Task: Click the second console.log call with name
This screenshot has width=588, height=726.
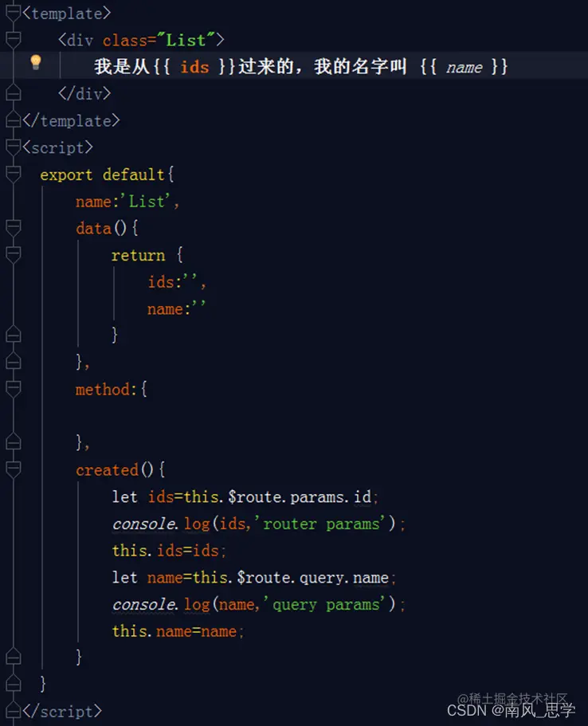Action: point(258,604)
